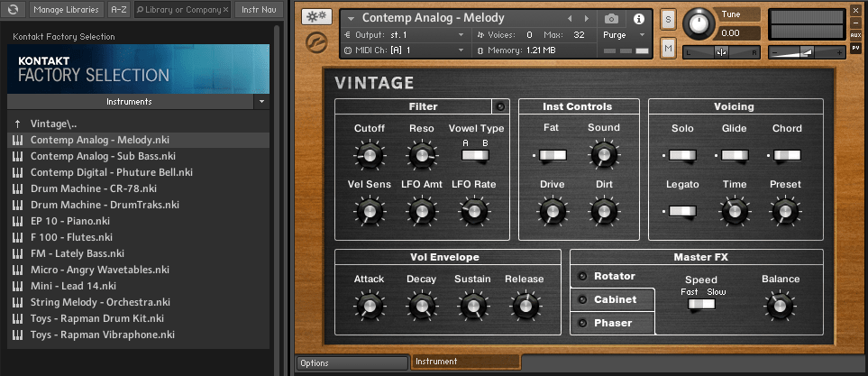Click the snapshot camera icon

(x=611, y=19)
